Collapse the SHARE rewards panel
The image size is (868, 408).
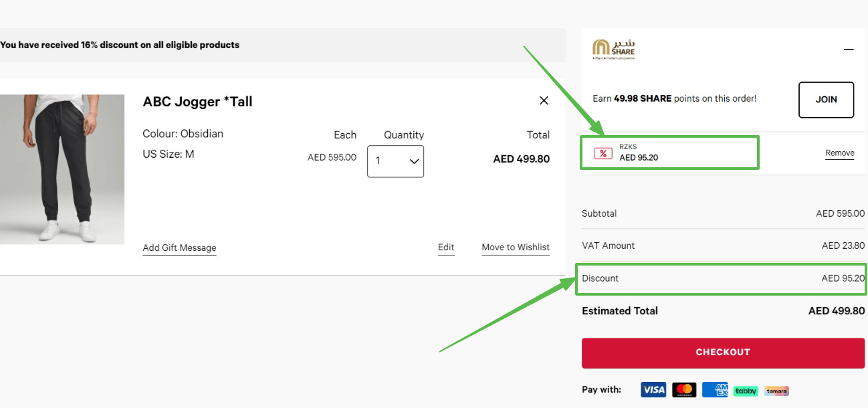click(x=849, y=49)
